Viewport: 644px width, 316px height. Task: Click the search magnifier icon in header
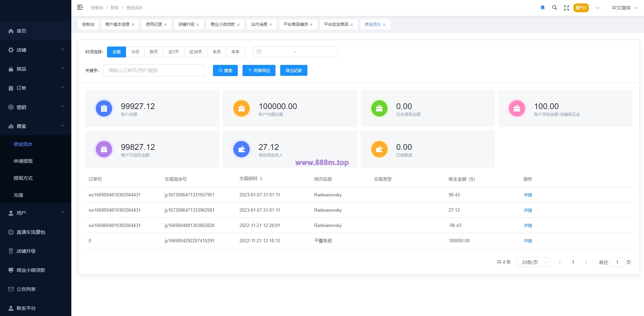[x=554, y=7]
